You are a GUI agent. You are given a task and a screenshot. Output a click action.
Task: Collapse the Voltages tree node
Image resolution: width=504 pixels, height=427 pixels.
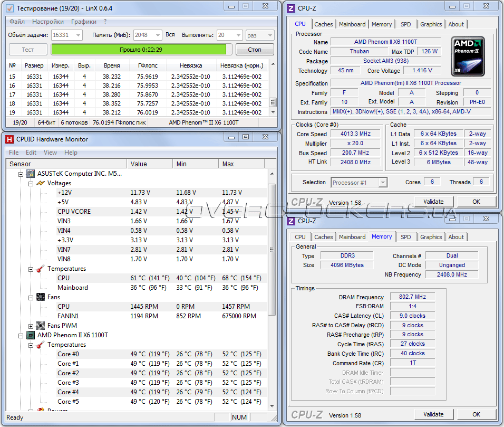tap(31, 183)
